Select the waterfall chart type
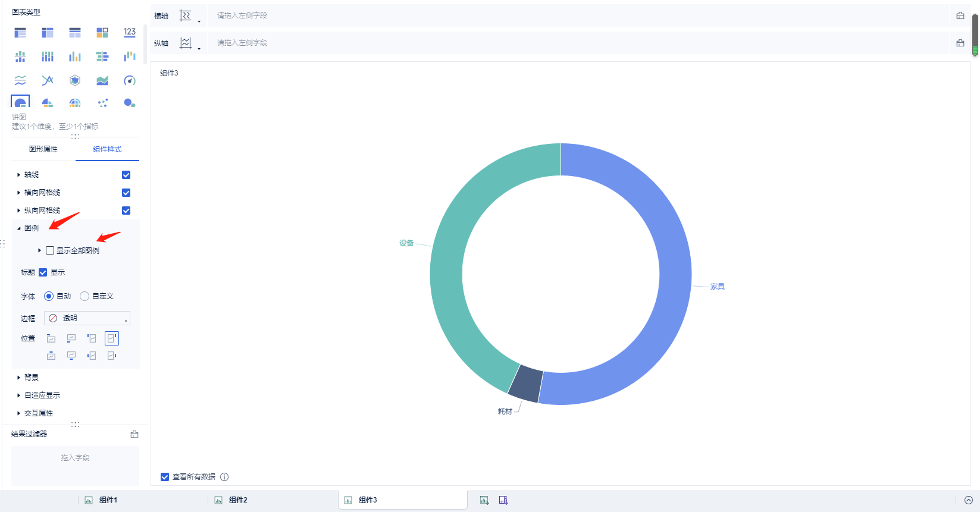Viewport: 980px width, 512px height. [130, 56]
